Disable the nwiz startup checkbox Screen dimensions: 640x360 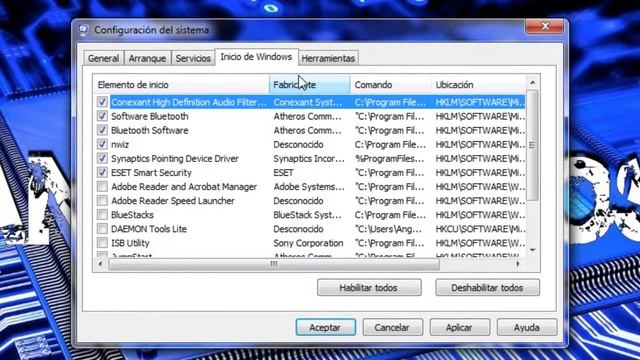102,144
